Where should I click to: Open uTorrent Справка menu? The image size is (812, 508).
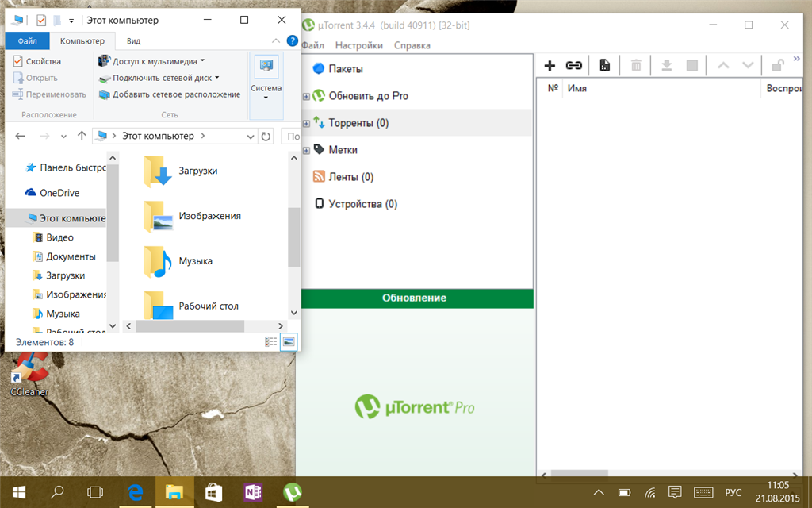(x=412, y=45)
